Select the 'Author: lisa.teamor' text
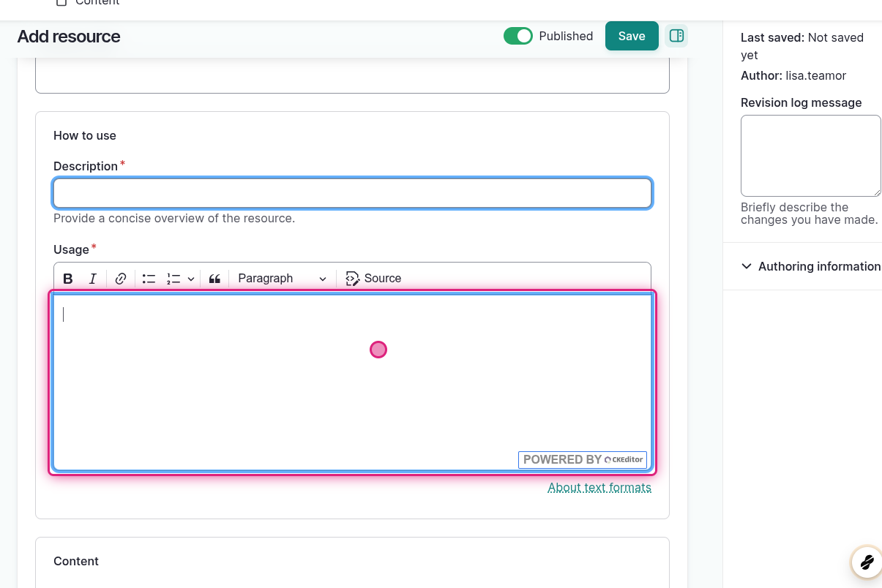Viewport: 882px width, 588px height. (x=793, y=75)
